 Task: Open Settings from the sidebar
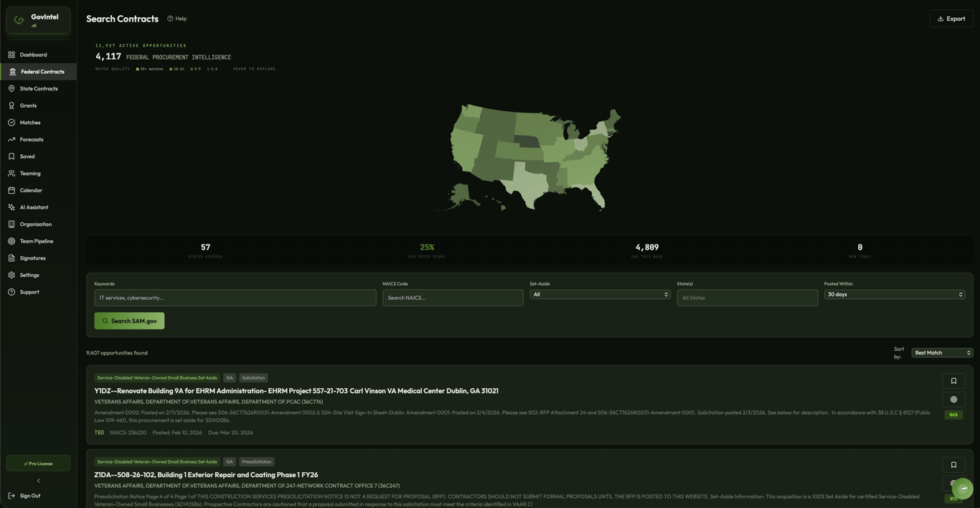[x=29, y=275]
